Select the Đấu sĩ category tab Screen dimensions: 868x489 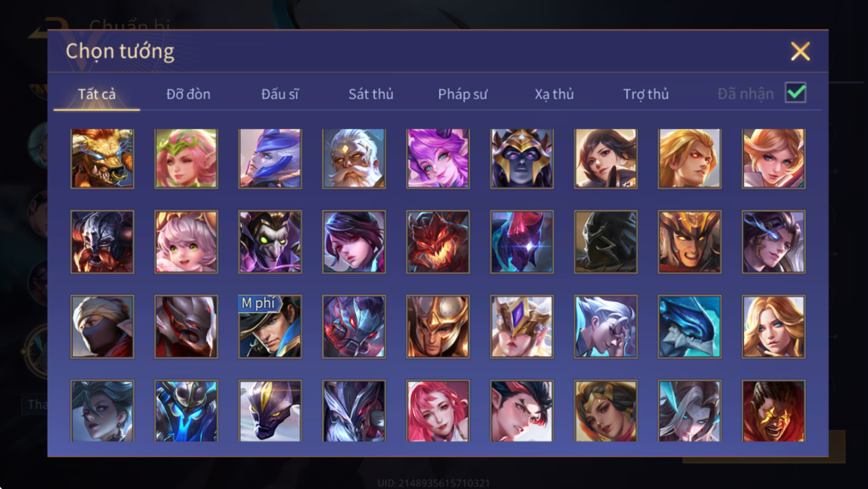[x=279, y=94]
